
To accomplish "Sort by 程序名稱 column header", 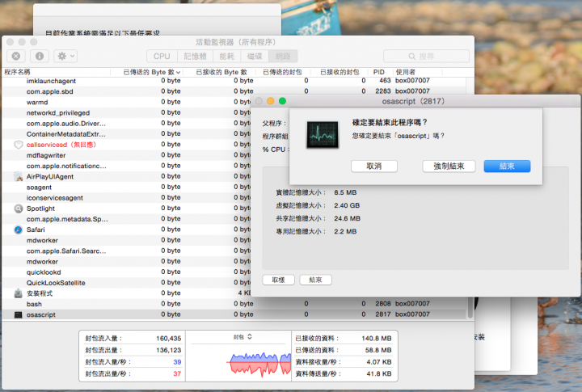I will coord(56,72).
